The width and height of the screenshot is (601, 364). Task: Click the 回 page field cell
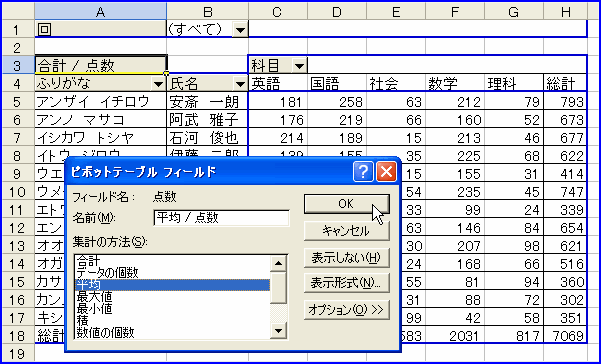click(x=100, y=29)
